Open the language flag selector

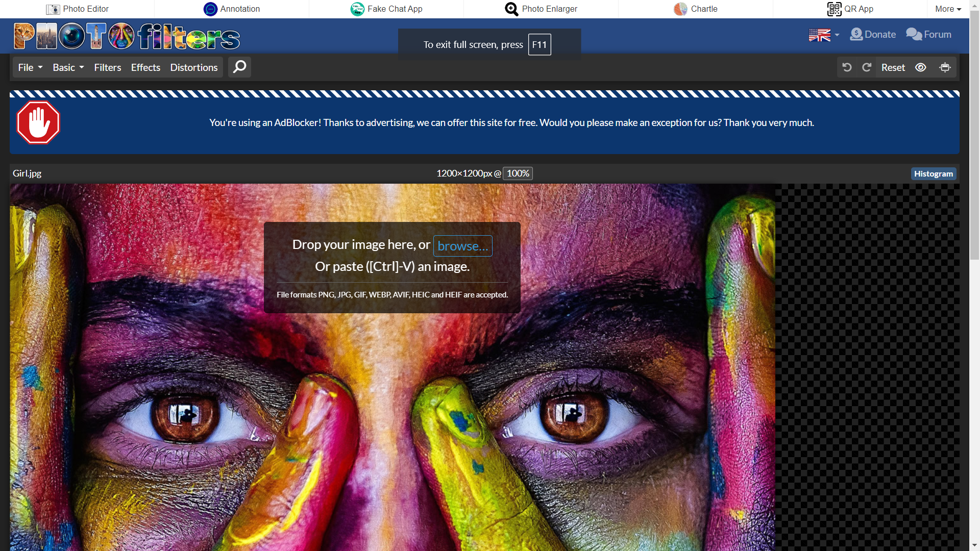[824, 35]
